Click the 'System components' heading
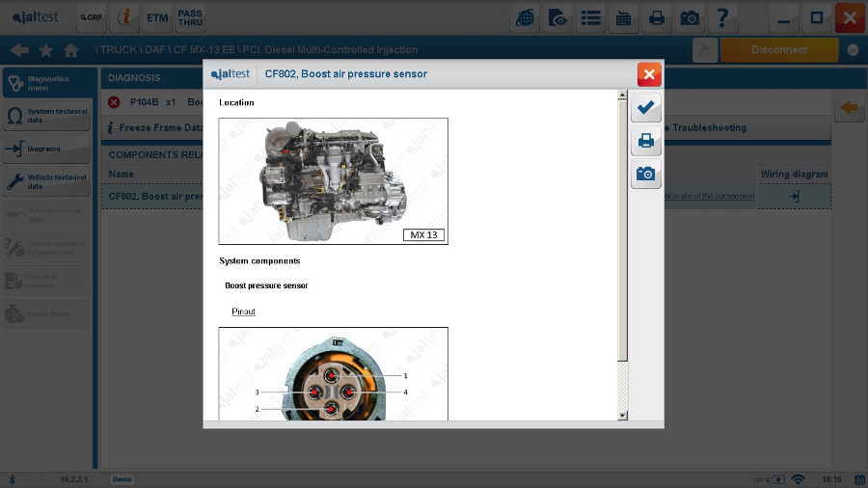Viewport: 868px width, 488px height. pyautogui.click(x=259, y=260)
